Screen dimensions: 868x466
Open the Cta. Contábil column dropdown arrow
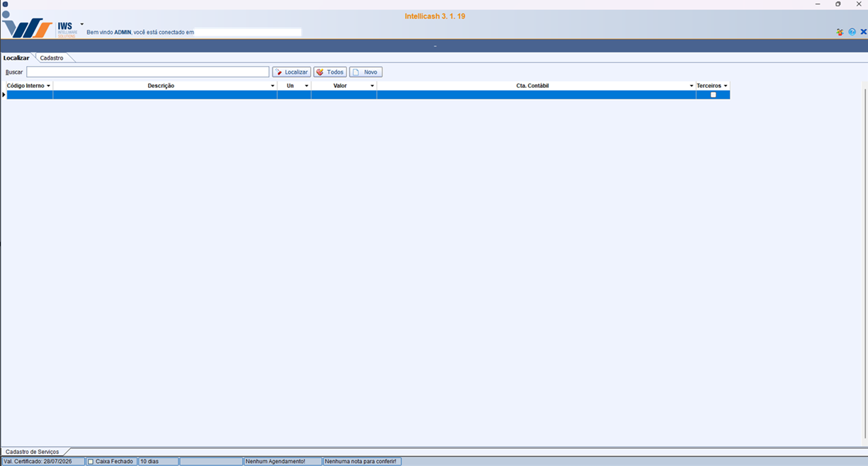[x=691, y=86]
